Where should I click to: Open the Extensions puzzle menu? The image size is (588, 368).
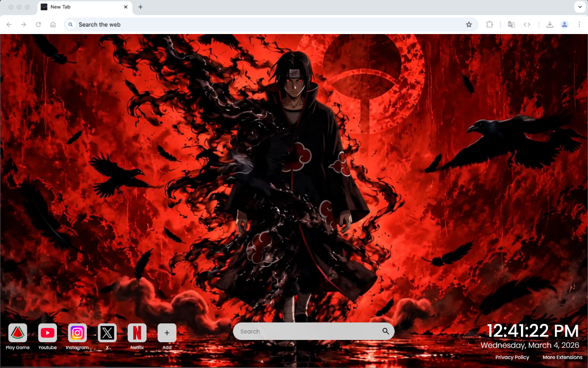click(489, 24)
